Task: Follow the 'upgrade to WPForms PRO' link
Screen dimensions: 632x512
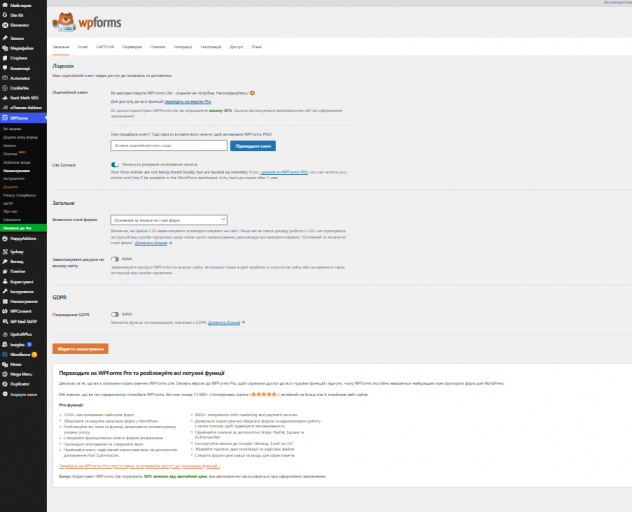Action: pyautogui.click(x=285, y=172)
